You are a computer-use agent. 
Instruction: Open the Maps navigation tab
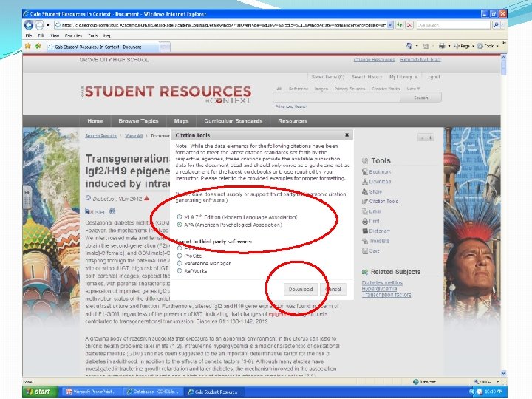(x=181, y=121)
